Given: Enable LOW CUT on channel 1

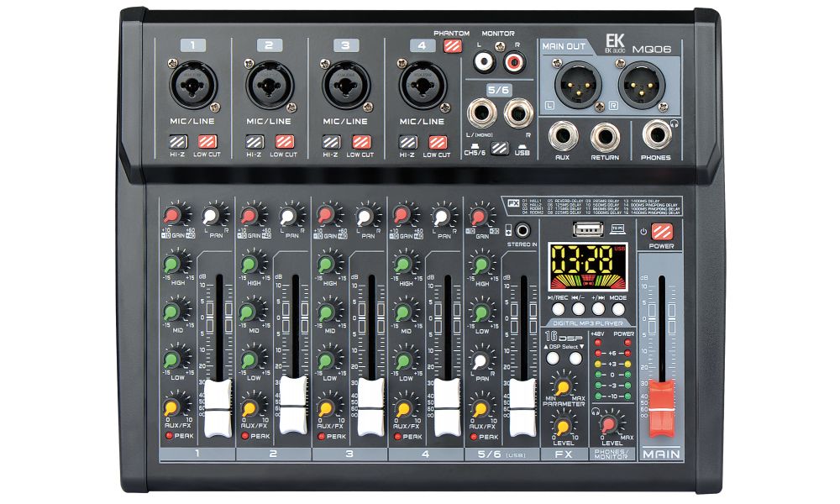Looking at the screenshot, I should (207, 142).
